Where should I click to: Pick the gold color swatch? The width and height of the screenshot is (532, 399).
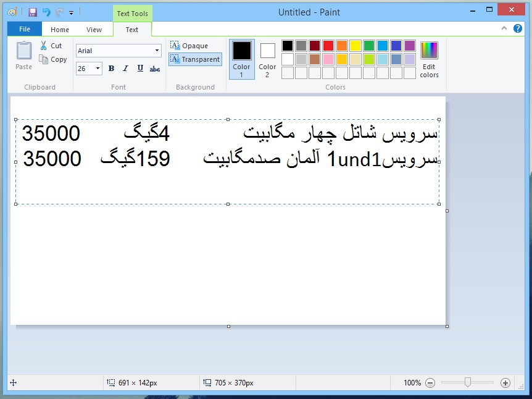click(342, 59)
